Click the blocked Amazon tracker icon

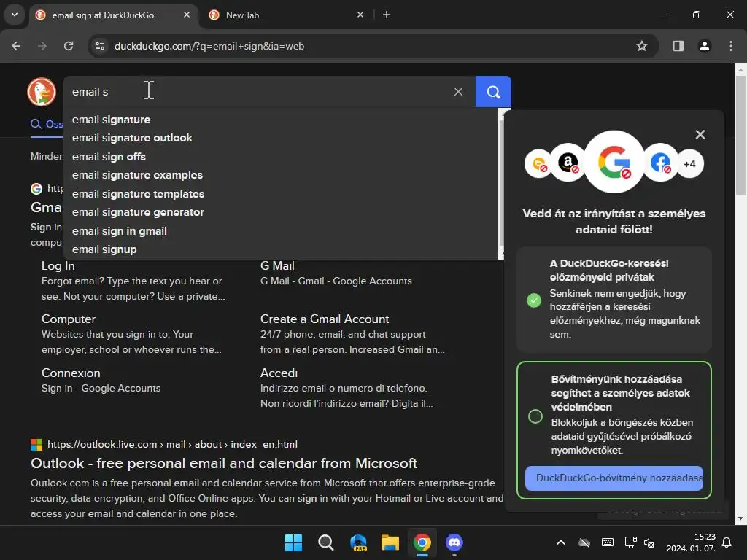click(568, 163)
